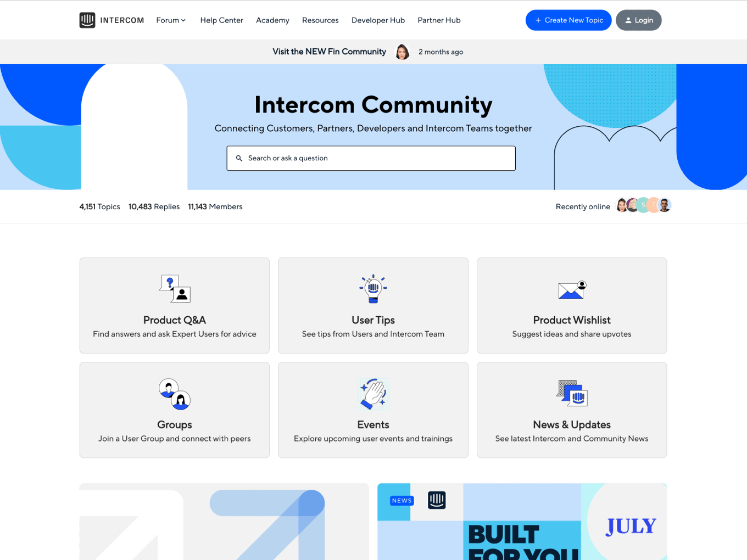Open the Partner Hub page
Image resolution: width=747 pixels, height=560 pixels.
pos(439,20)
